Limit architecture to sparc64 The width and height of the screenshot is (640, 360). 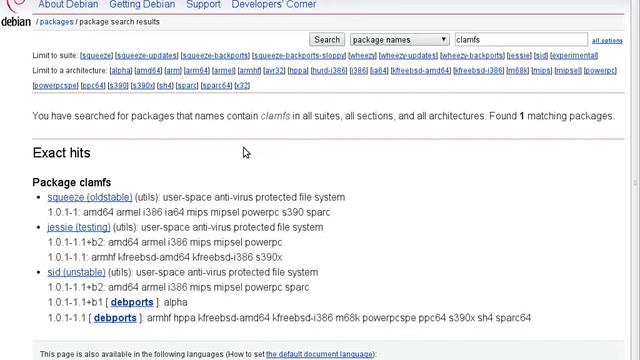click(x=216, y=86)
